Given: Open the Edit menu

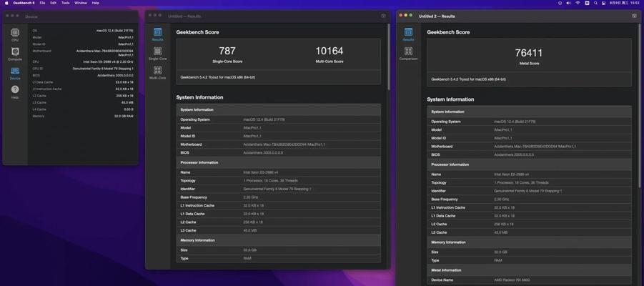Looking at the screenshot, I should click(54, 3).
